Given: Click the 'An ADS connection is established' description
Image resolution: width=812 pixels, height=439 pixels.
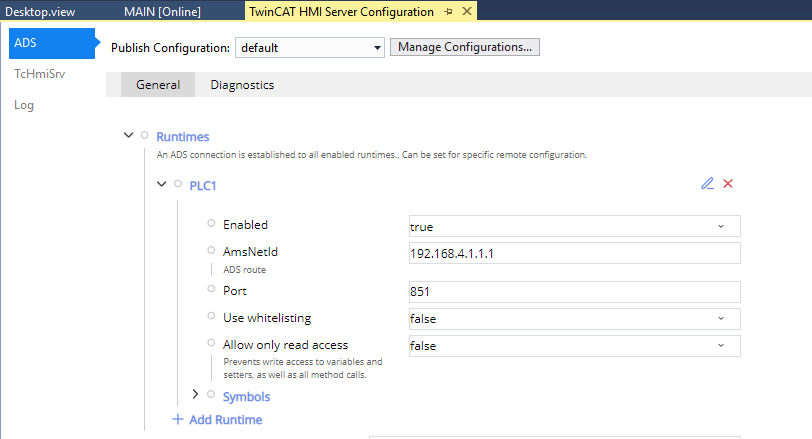Looking at the screenshot, I should [372, 154].
